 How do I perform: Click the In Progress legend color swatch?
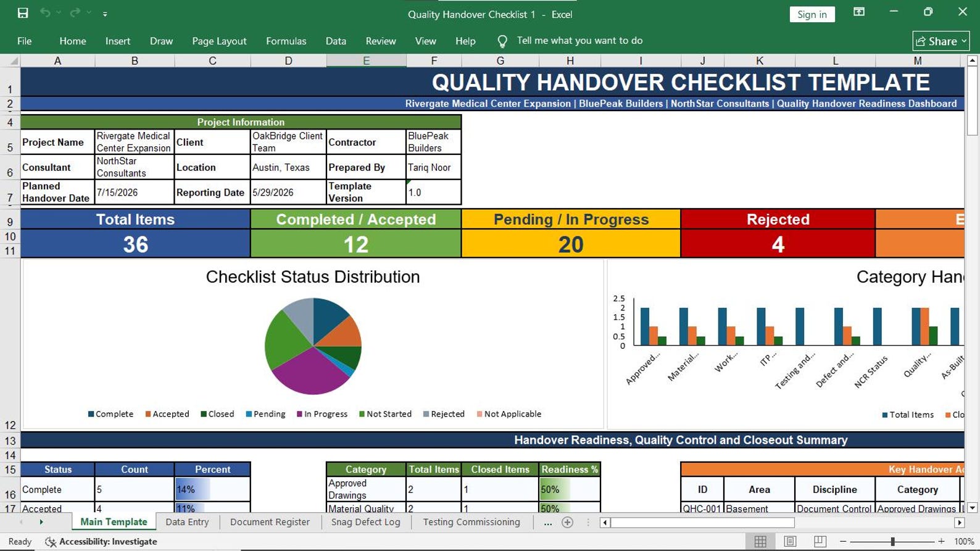click(x=300, y=414)
